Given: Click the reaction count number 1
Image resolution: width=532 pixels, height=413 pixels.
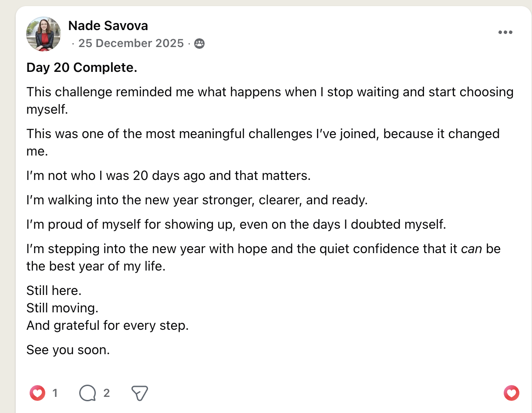Looking at the screenshot, I should (x=55, y=393).
